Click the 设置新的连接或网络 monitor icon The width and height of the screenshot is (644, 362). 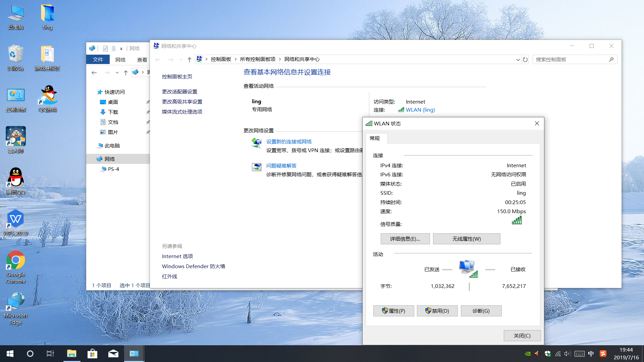coord(257,143)
